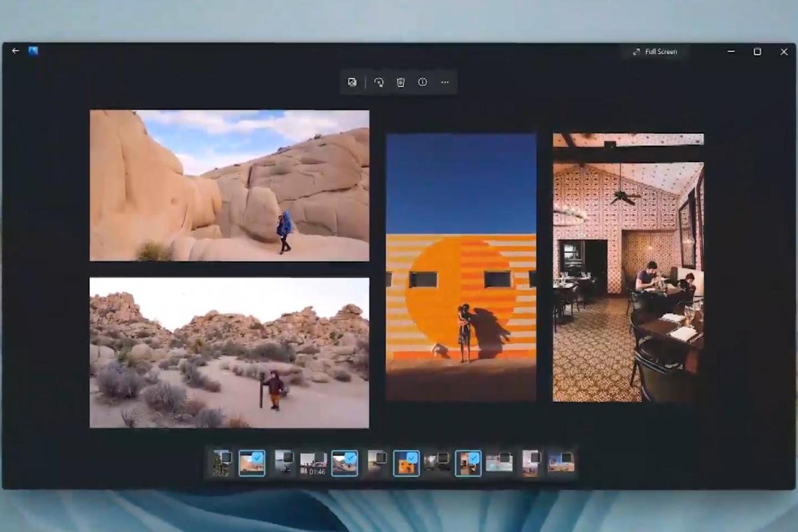Image resolution: width=798 pixels, height=532 pixels.
Task: Check the light-blue pool thumbnail checkbox
Action: pos(505,458)
